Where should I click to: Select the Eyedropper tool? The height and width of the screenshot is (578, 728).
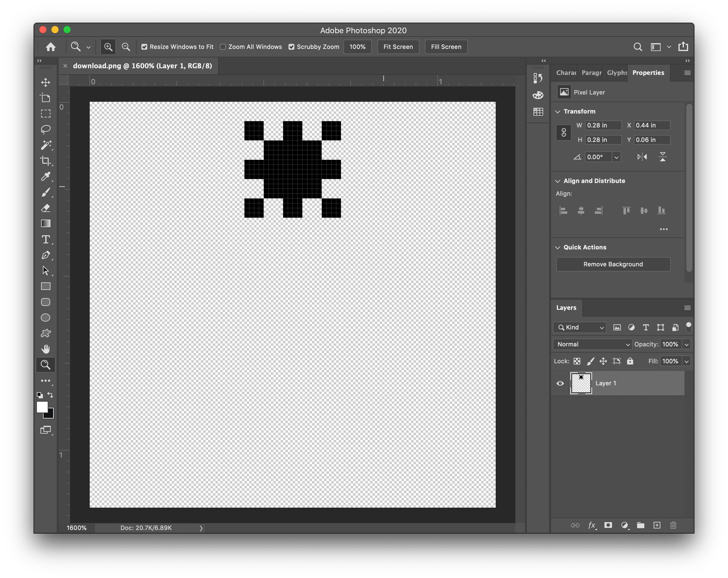46,176
